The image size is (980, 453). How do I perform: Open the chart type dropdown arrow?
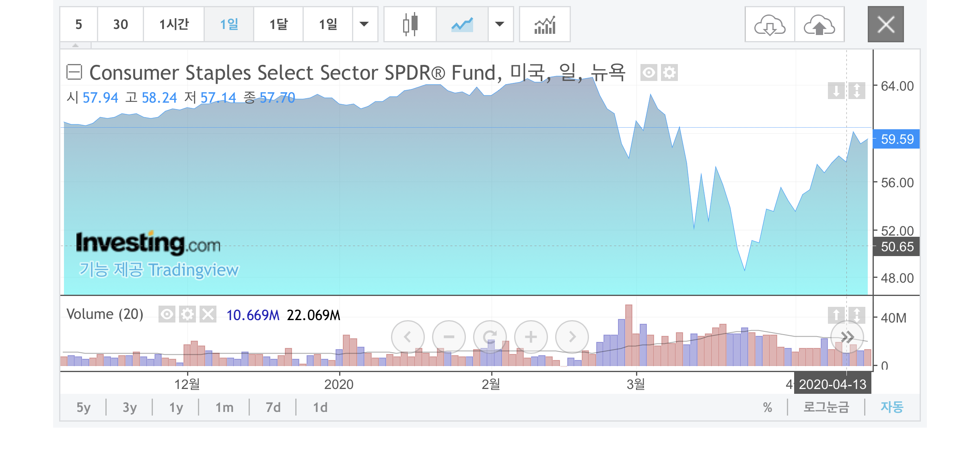(500, 24)
